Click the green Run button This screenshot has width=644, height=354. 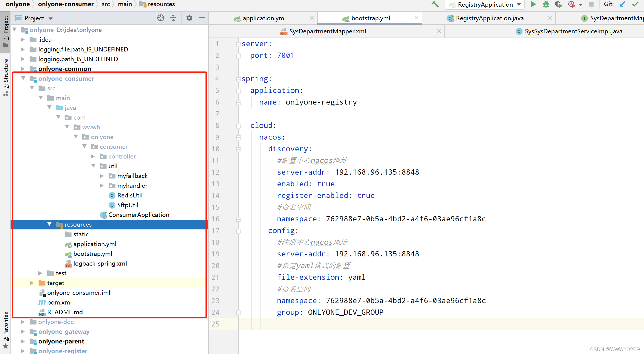pos(533,4)
